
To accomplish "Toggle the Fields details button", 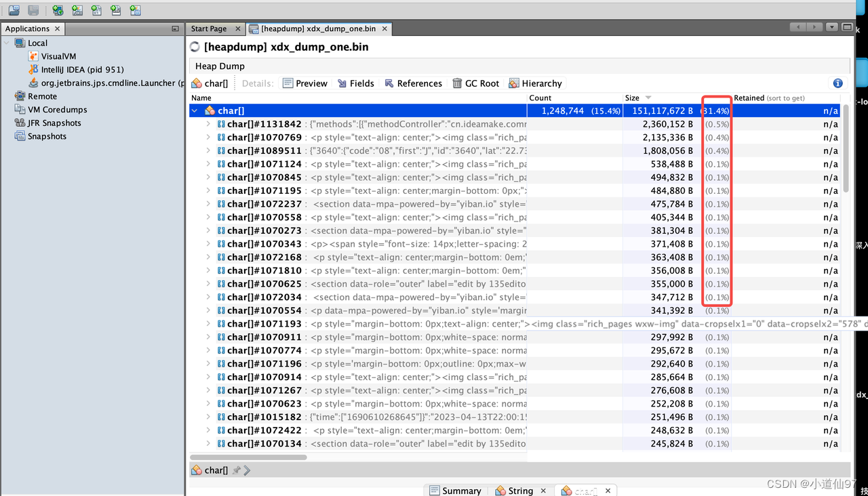I will 355,83.
